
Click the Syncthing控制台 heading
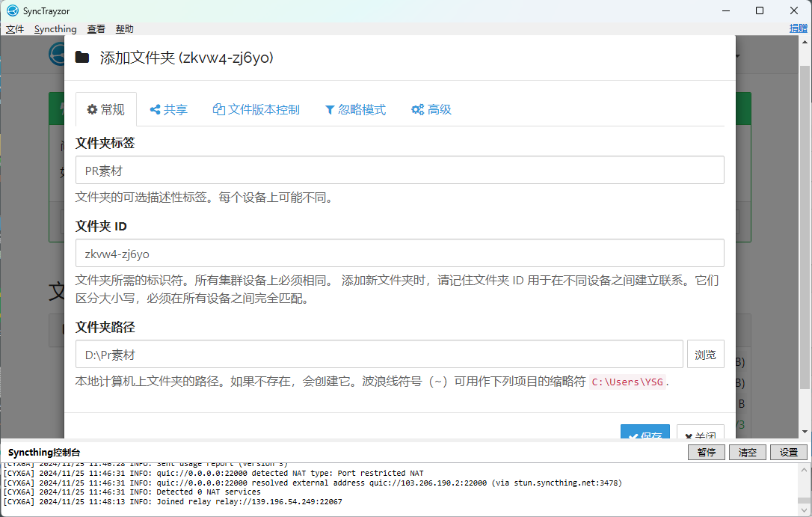(44, 452)
